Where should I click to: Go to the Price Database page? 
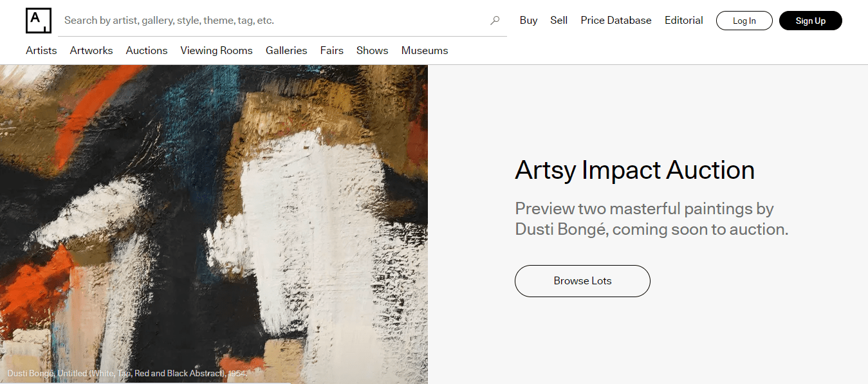pyautogui.click(x=616, y=21)
